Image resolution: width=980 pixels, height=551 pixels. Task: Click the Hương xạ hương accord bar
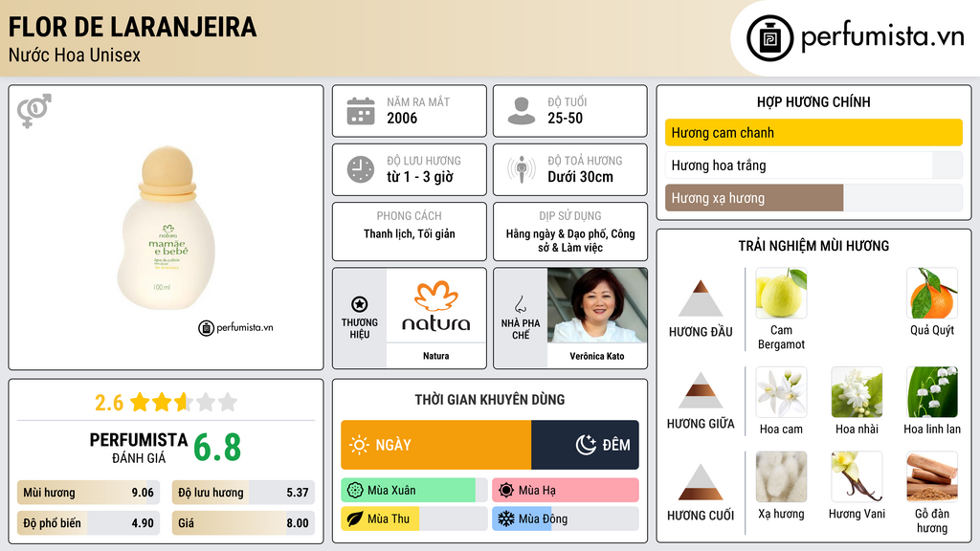(813, 198)
